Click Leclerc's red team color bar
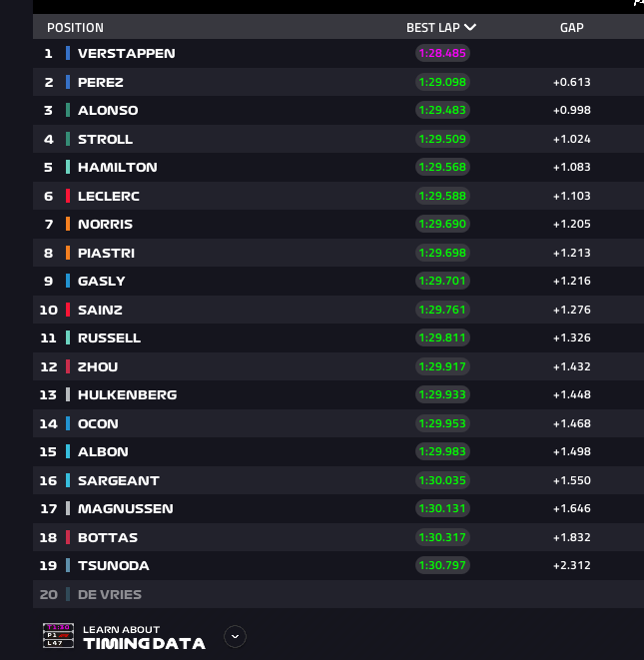 pyautogui.click(x=68, y=196)
